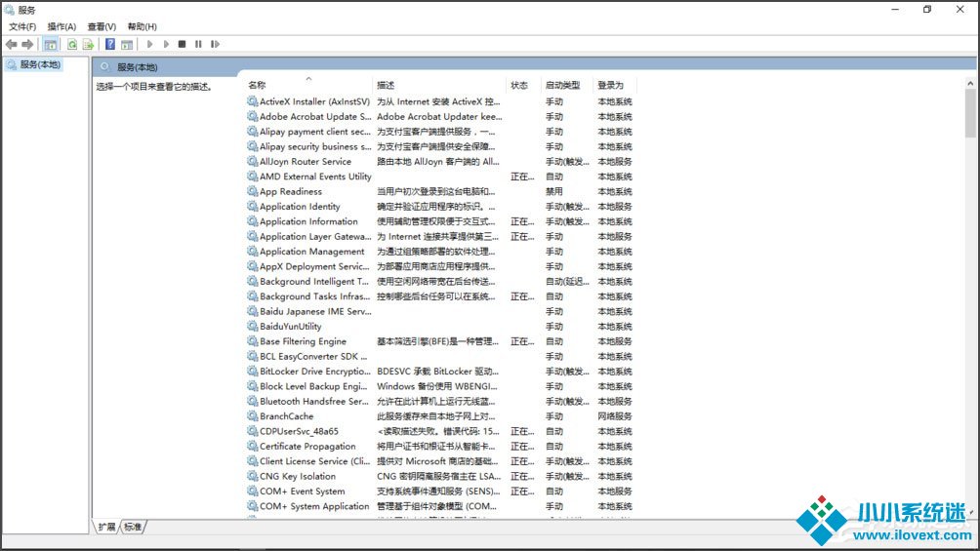The image size is (980, 551).
Task: Sort by the 状态 column header
Action: (518, 85)
